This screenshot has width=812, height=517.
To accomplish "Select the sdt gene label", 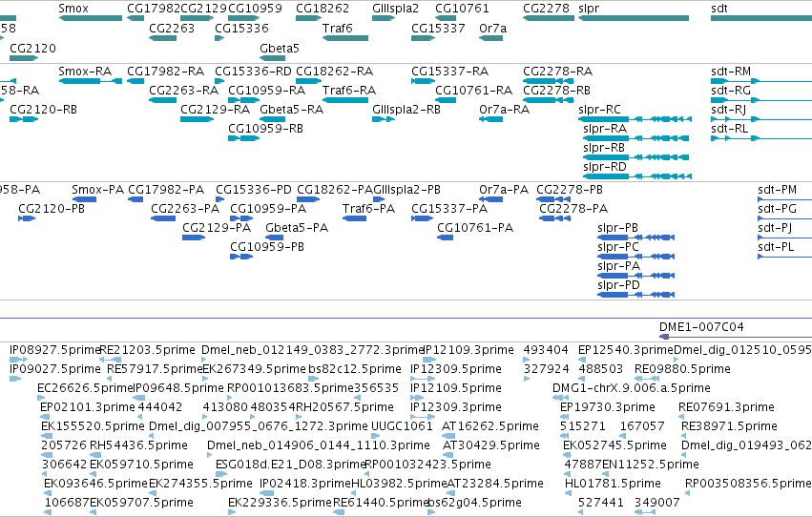I will click(719, 9).
